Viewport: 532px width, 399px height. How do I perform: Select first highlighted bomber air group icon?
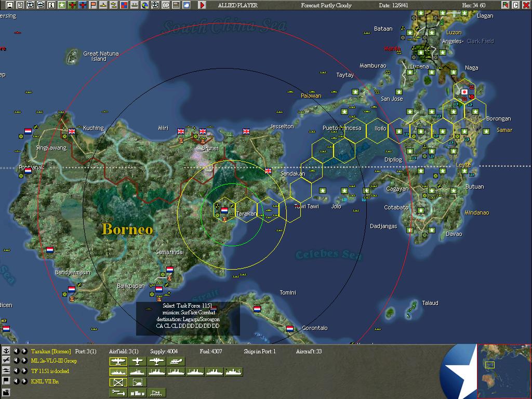pos(118,362)
